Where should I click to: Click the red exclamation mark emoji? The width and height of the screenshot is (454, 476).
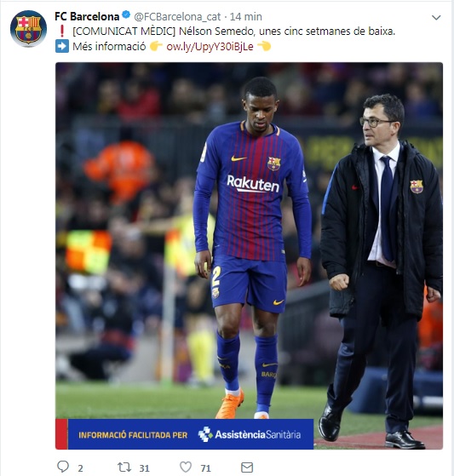tap(62, 31)
